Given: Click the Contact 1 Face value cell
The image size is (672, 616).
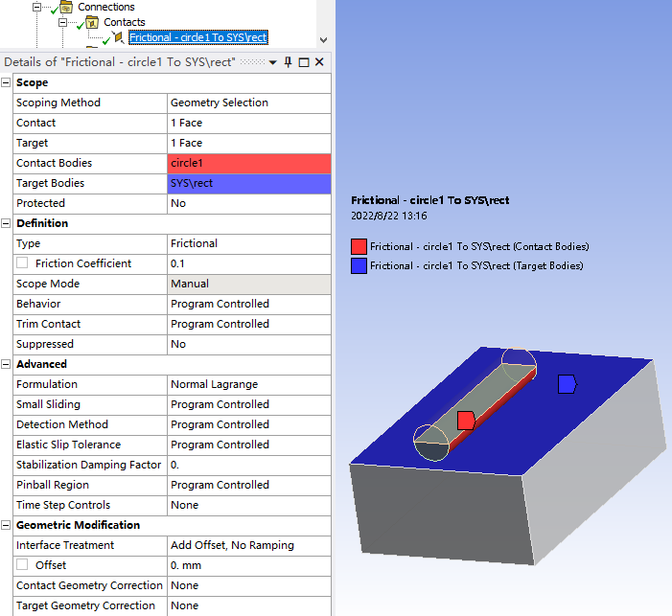Looking at the screenshot, I should (x=249, y=123).
